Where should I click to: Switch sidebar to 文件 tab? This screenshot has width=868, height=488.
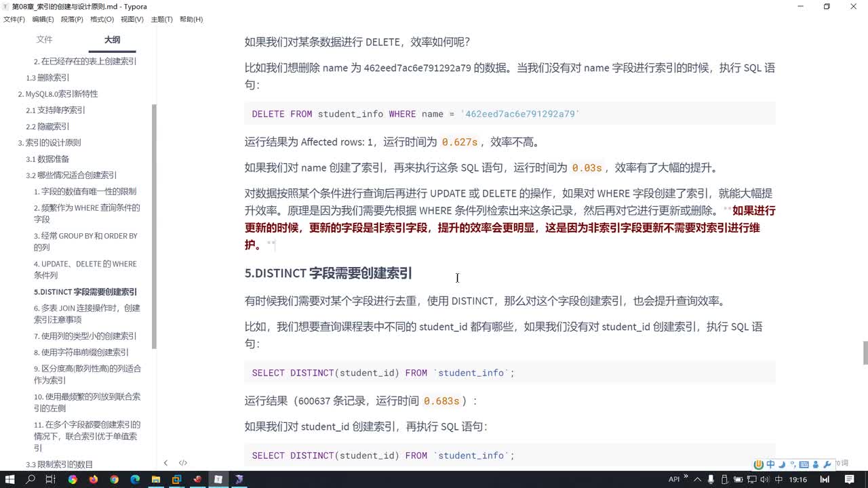coord(44,40)
